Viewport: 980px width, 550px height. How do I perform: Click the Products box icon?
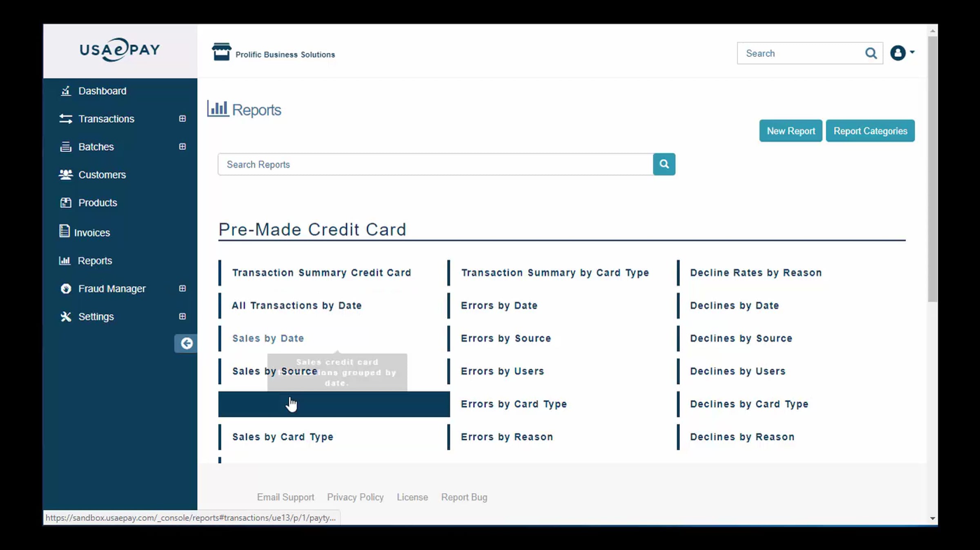65,203
